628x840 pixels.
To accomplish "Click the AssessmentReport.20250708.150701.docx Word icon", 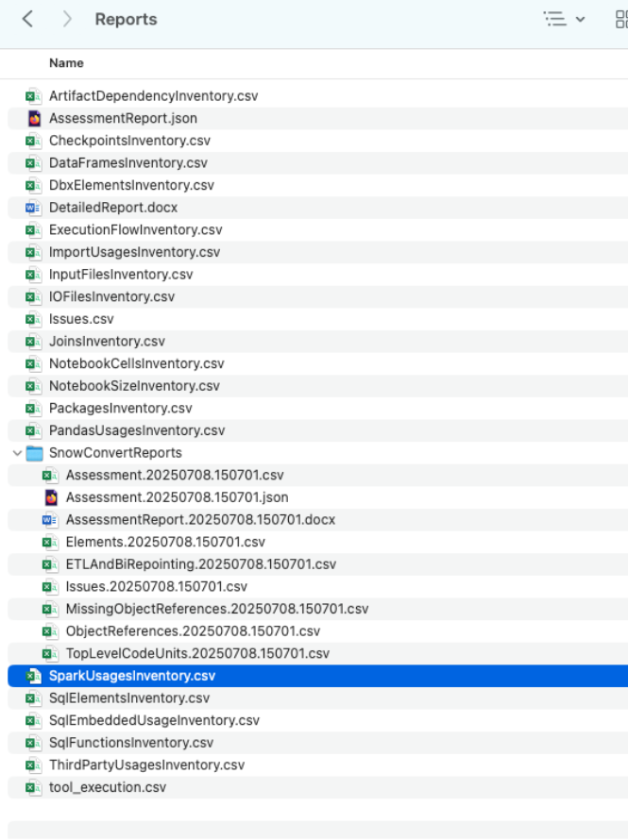I will (50, 520).
